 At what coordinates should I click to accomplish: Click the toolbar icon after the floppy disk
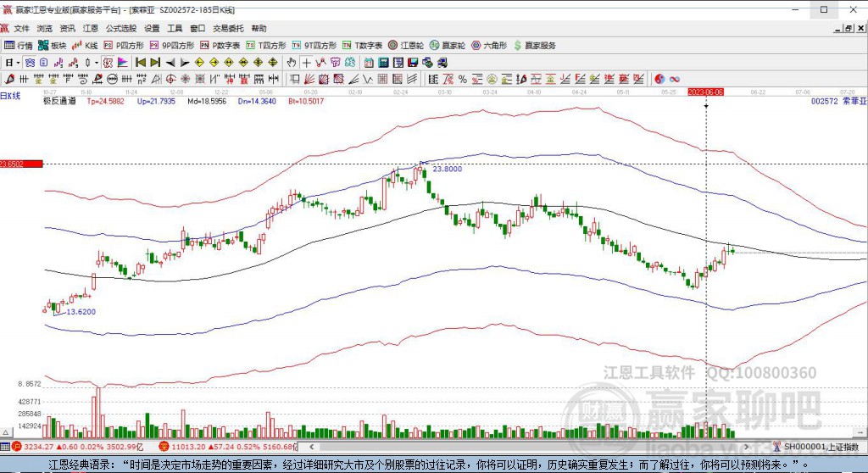coord(427,63)
